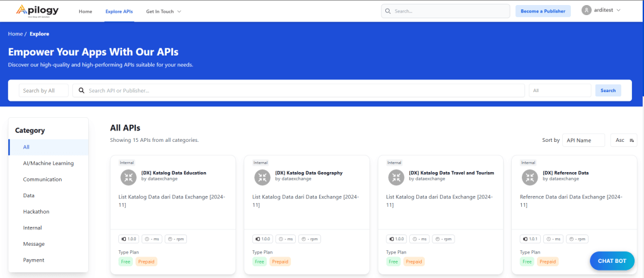This screenshot has height=278, width=644.
Task: Toggle the Asc sort order button
Action: tap(624, 140)
